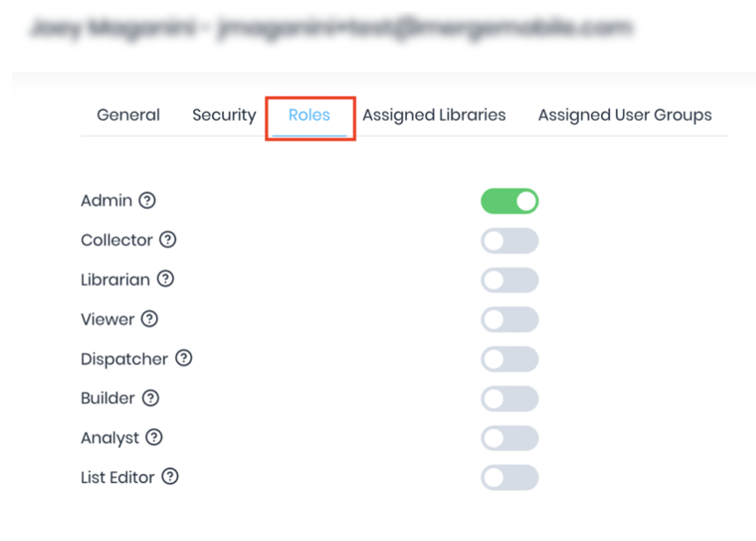Click the question mark next to Dispatcher
Screen dimensions: 756x541
tap(183, 359)
